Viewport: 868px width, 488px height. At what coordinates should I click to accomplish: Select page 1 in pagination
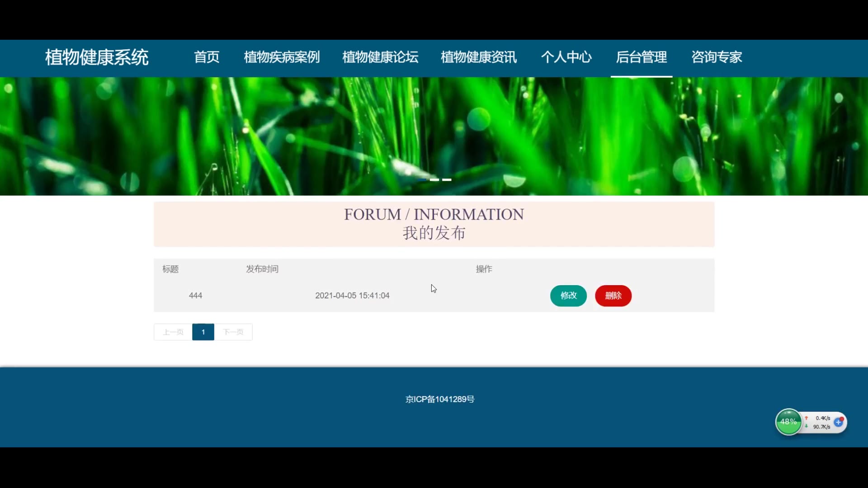click(x=203, y=332)
